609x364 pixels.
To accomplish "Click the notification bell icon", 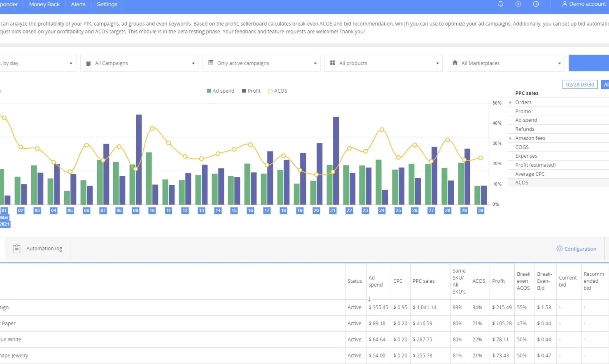I will tap(500, 4).
